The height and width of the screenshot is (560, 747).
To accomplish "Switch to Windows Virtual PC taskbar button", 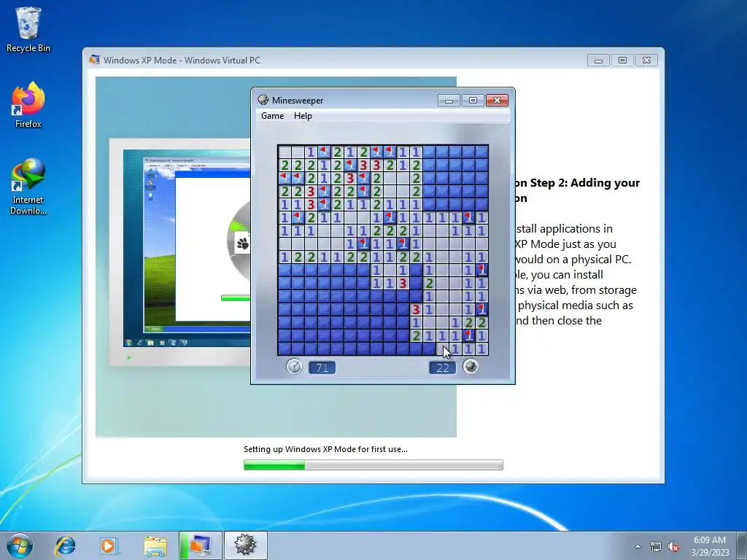I will click(200, 545).
